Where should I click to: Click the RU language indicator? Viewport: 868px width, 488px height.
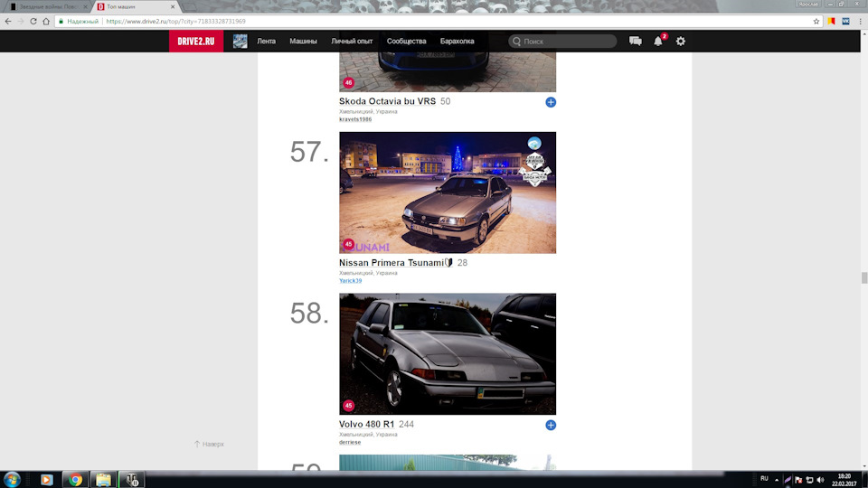[764, 479]
